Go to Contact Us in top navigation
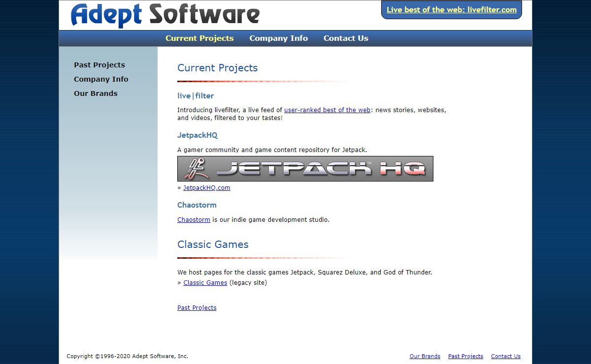Viewport: 591px width, 364px height. coord(346,38)
